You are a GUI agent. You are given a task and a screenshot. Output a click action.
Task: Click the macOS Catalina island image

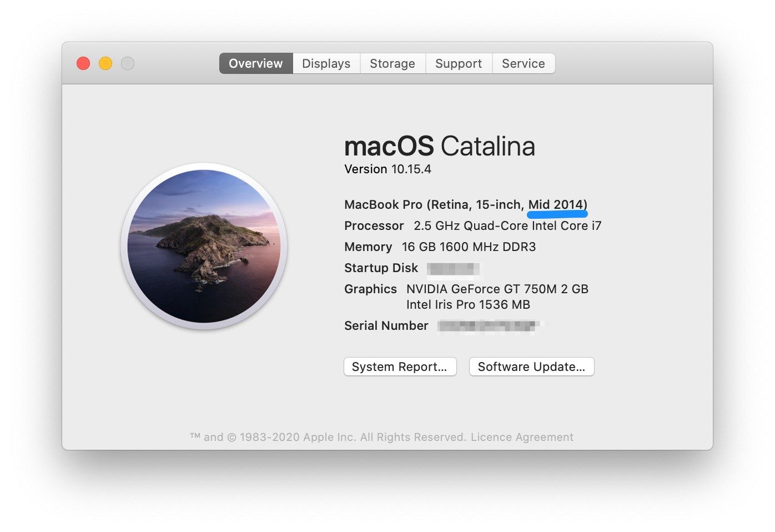point(204,246)
